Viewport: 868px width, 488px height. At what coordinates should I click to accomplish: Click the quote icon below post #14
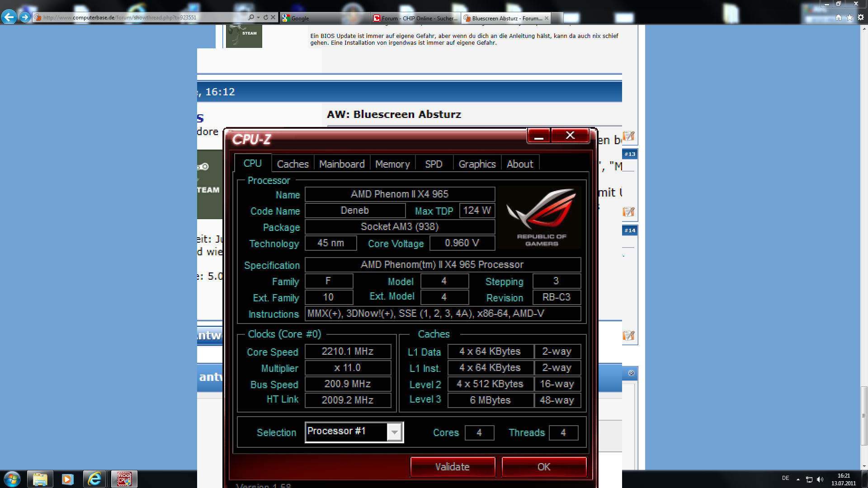pyautogui.click(x=628, y=336)
